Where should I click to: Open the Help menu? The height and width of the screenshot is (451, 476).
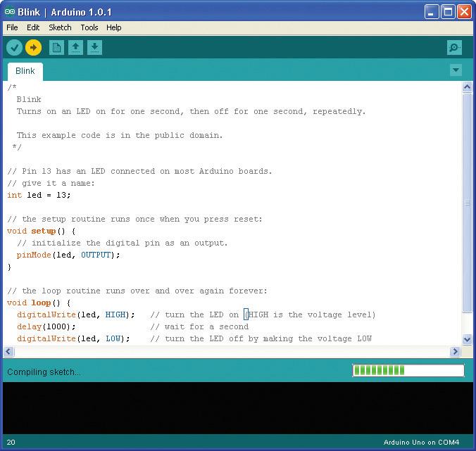tap(114, 27)
